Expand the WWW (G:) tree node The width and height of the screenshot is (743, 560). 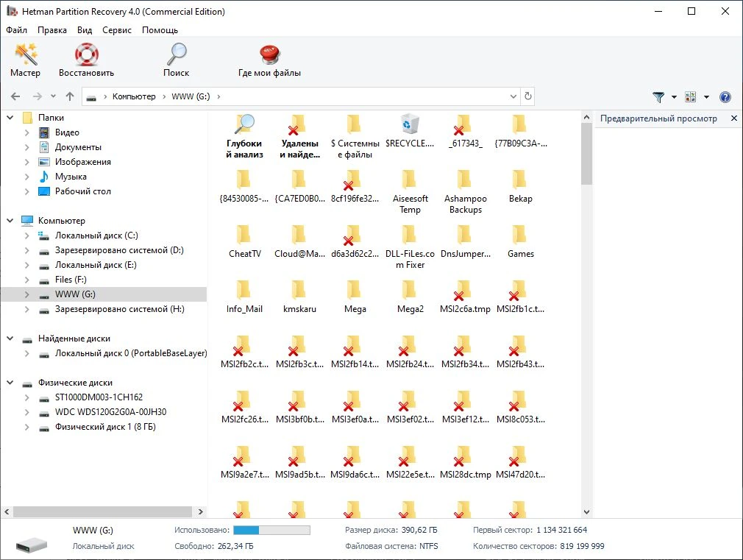pyautogui.click(x=27, y=294)
